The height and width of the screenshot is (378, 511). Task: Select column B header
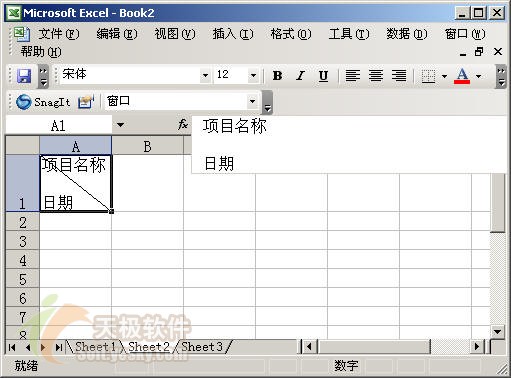(147, 146)
